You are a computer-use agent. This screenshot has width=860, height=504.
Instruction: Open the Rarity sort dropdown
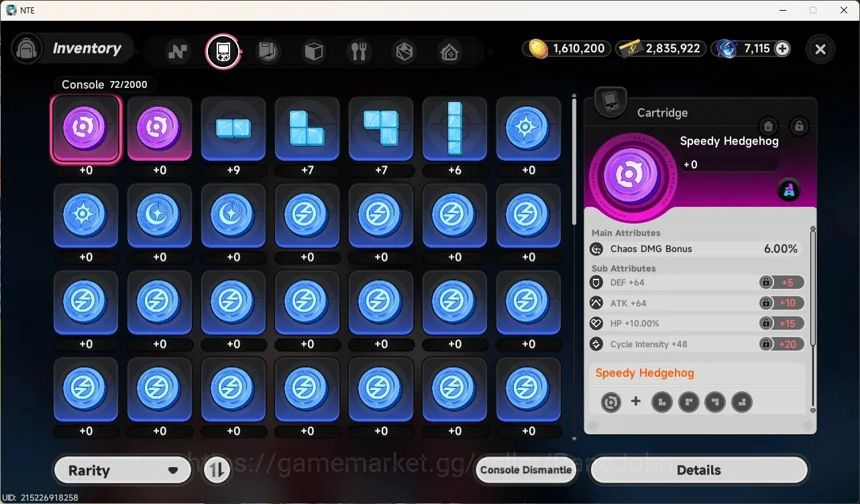(122, 470)
